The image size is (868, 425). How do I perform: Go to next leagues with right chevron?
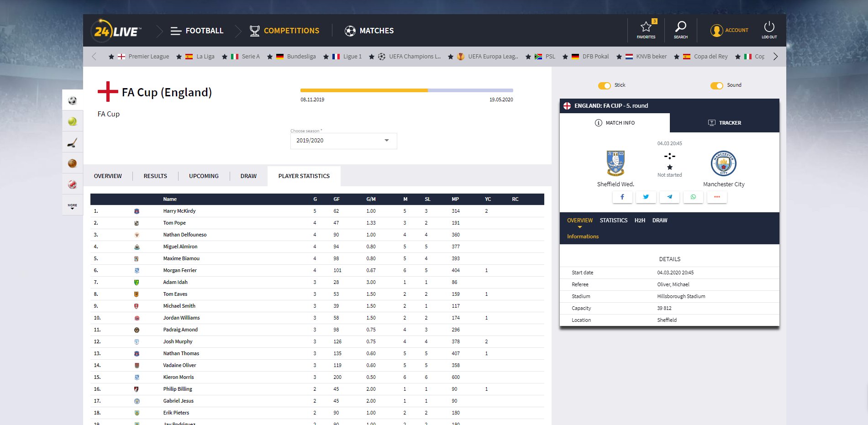pos(775,57)
